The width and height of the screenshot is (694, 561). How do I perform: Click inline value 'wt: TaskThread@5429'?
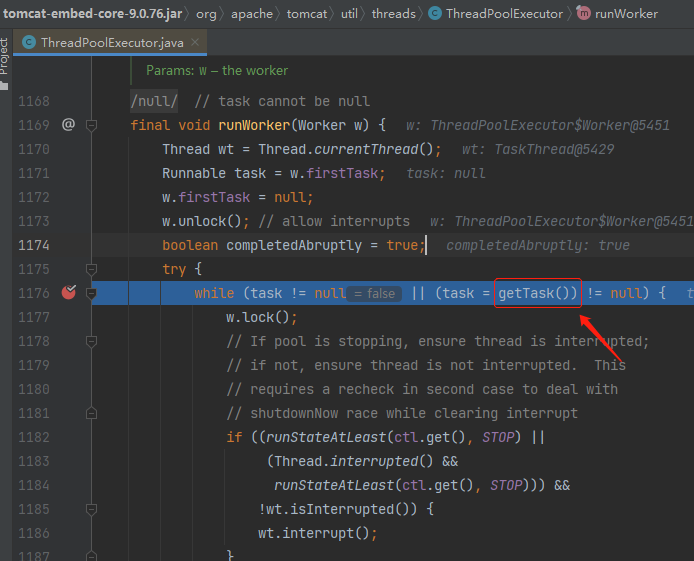[x=538, y=150]
